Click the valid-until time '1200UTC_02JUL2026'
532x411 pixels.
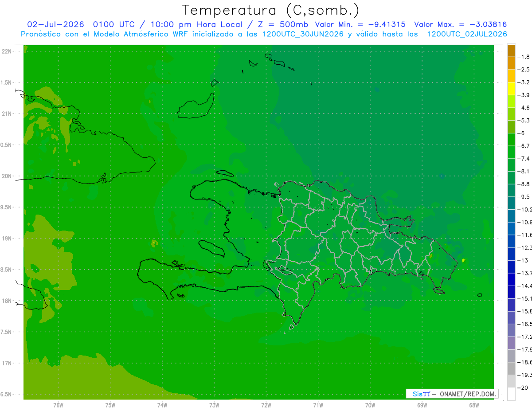tap(467, 34)
